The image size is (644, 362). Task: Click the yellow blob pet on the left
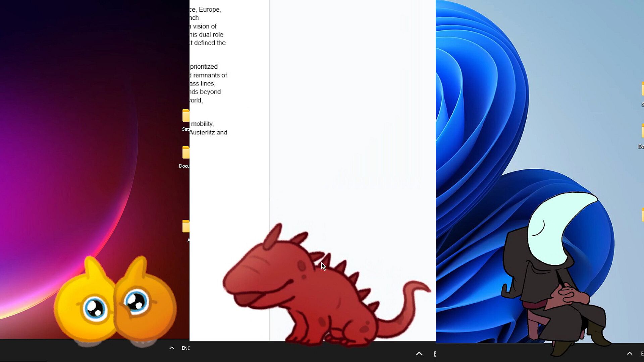(84, 305)
